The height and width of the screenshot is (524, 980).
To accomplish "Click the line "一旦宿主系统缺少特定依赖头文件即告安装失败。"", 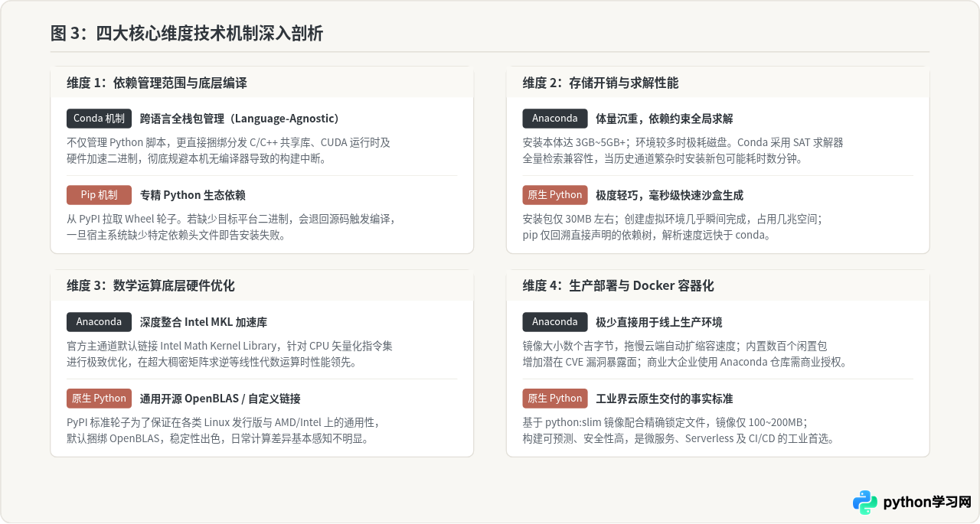I will (x=176, y=236).
